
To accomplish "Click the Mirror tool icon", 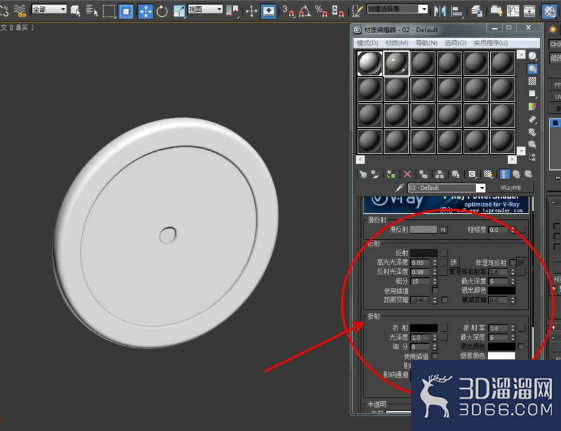I will pos(440,11).
